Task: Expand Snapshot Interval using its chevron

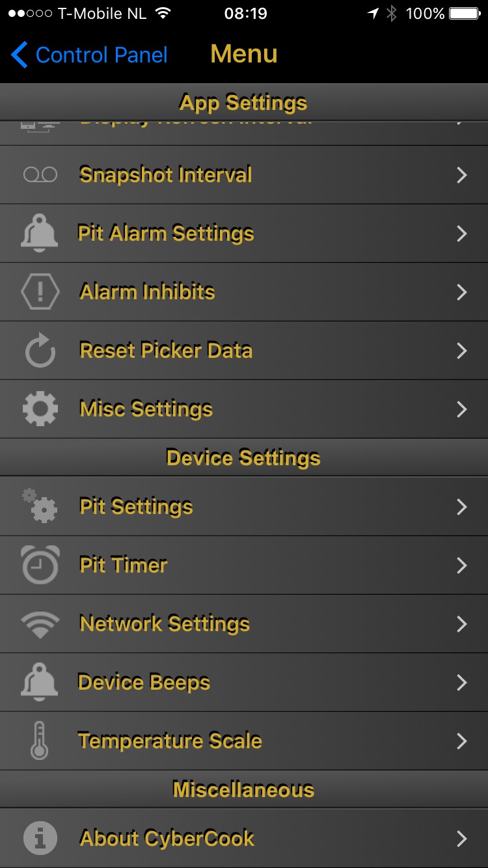Action: 462,175
